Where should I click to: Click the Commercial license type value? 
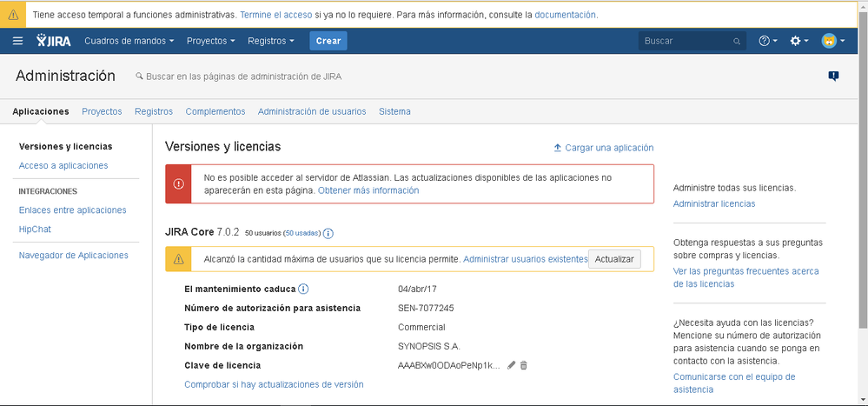[421, 327]
